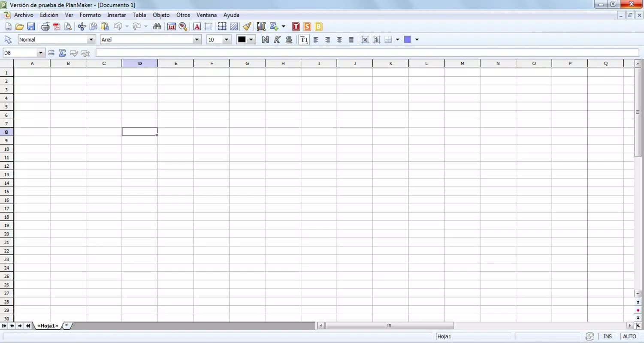Click the sum sigma icon beside cell address

point(62,53)
